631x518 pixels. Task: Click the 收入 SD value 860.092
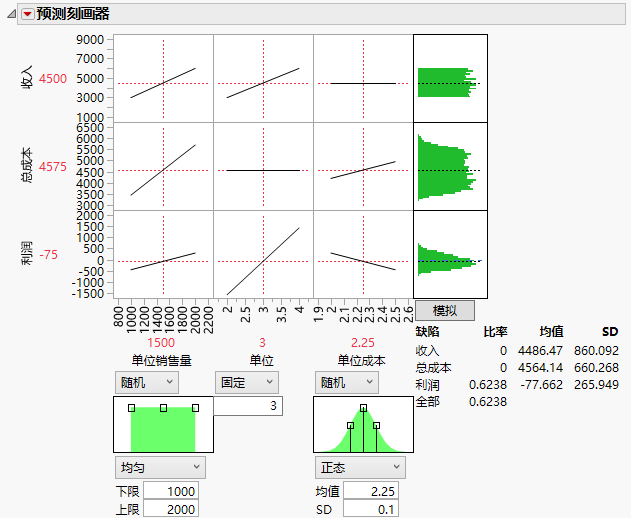(x=596, y=351)
